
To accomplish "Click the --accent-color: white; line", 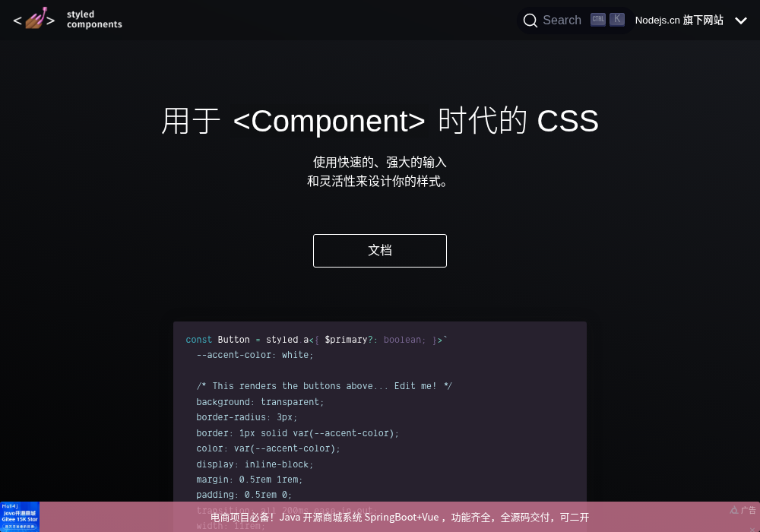I will [x=255, y=355].
